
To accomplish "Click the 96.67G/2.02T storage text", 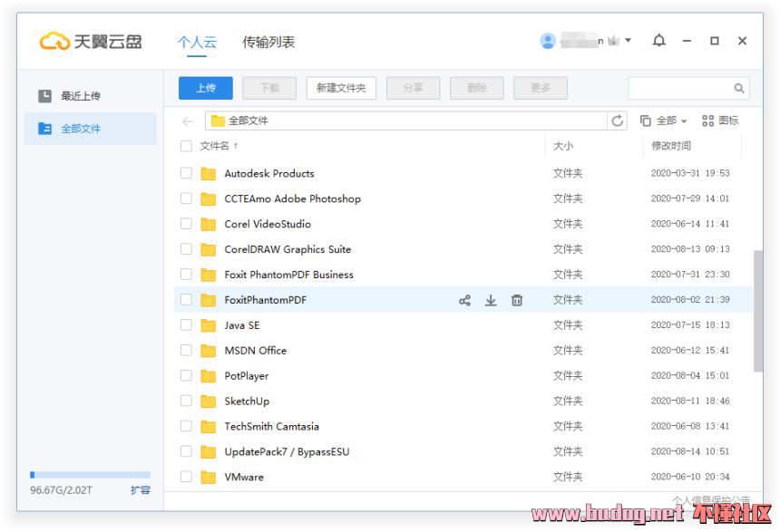I will [x=61, y=490].
